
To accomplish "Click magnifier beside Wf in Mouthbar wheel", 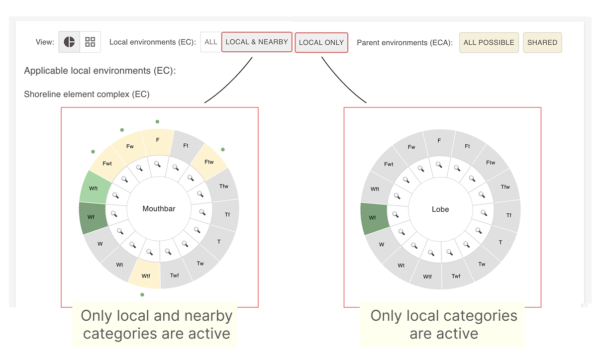I will 114,213.
